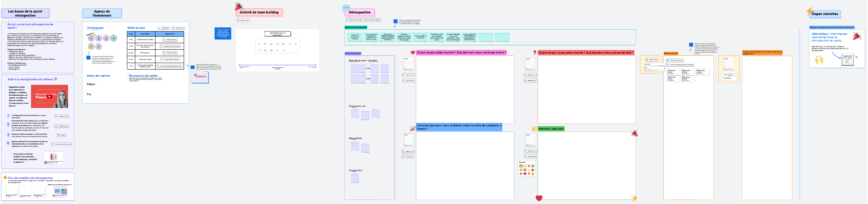The image size is (868, 204).
Task: Select the fire icon by 'Plus de modèles de rétrospective'
Action: tap(5, 178)
